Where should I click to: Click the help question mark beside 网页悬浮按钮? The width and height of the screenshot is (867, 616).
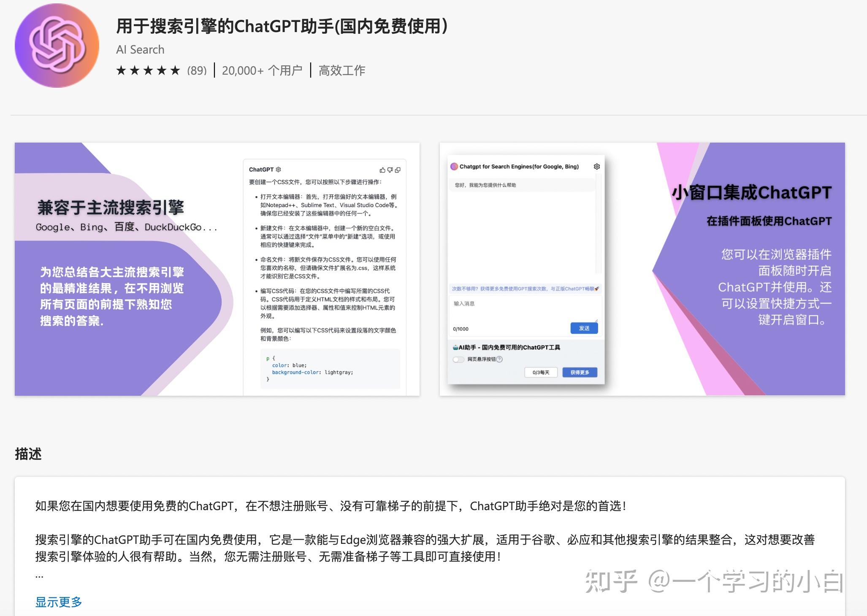[499, 359]
